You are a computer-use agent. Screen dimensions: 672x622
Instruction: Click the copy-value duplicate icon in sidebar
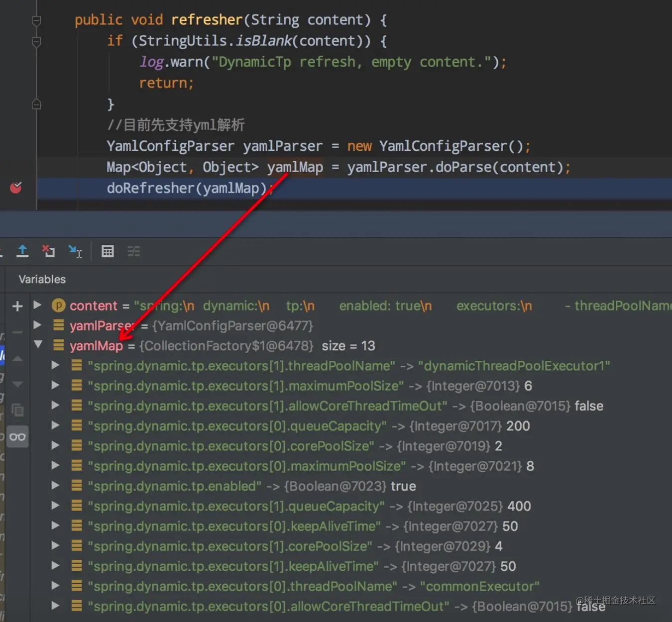[x=17, y=410]
